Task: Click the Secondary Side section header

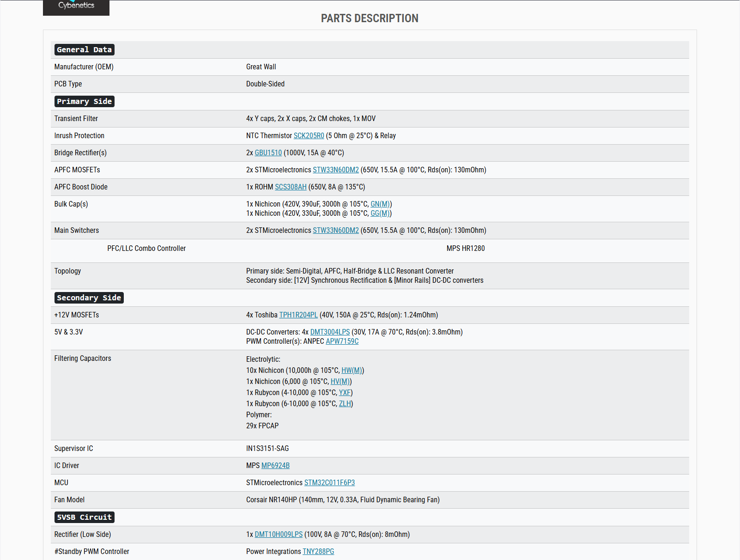Action: point(89,298)
